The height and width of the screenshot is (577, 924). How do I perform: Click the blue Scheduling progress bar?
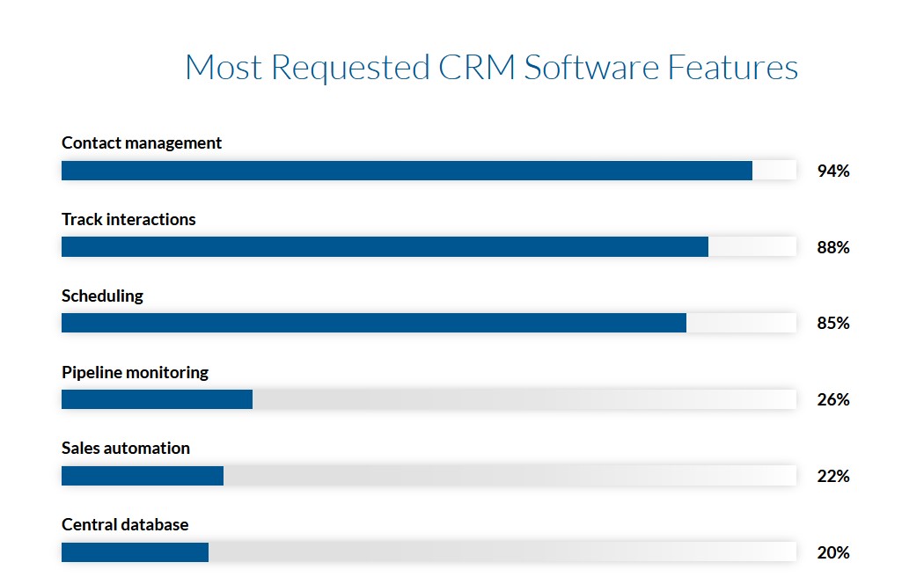point(374,323)
